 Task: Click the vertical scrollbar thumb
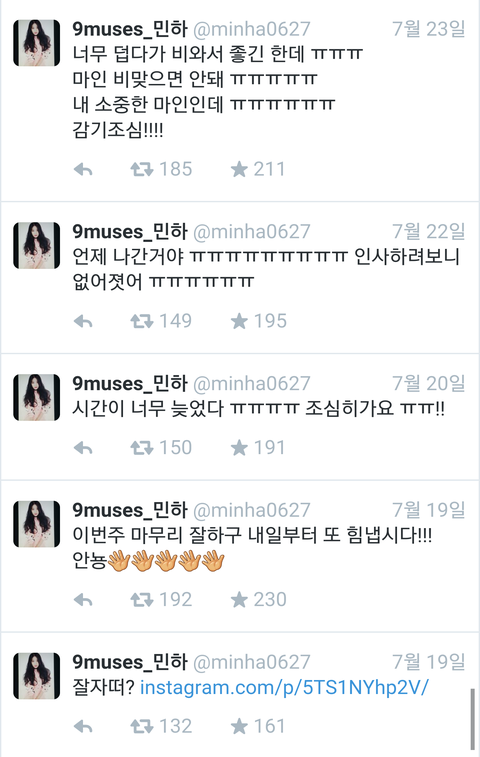tap(473, 719)
